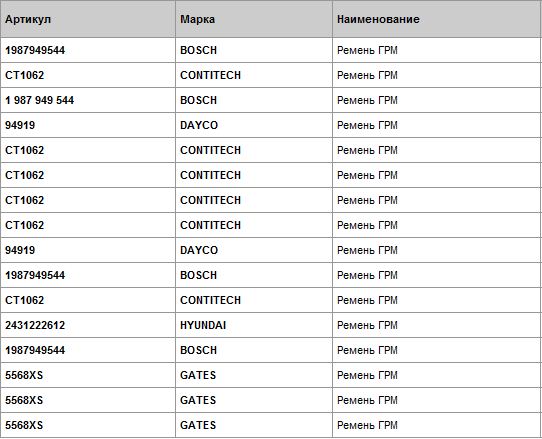Click Ремень ГРМ in the last row
542x439 pixels.
pyautogui.click(x=367, y=425)
